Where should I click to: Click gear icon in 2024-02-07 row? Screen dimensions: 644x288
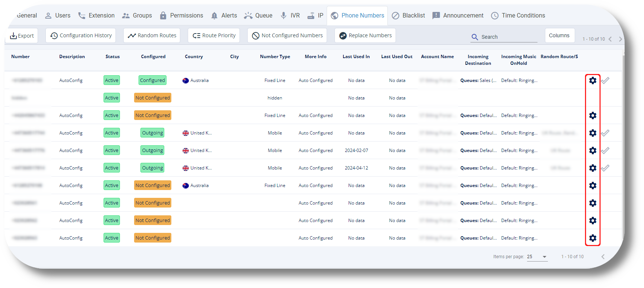tap(593, 151)
